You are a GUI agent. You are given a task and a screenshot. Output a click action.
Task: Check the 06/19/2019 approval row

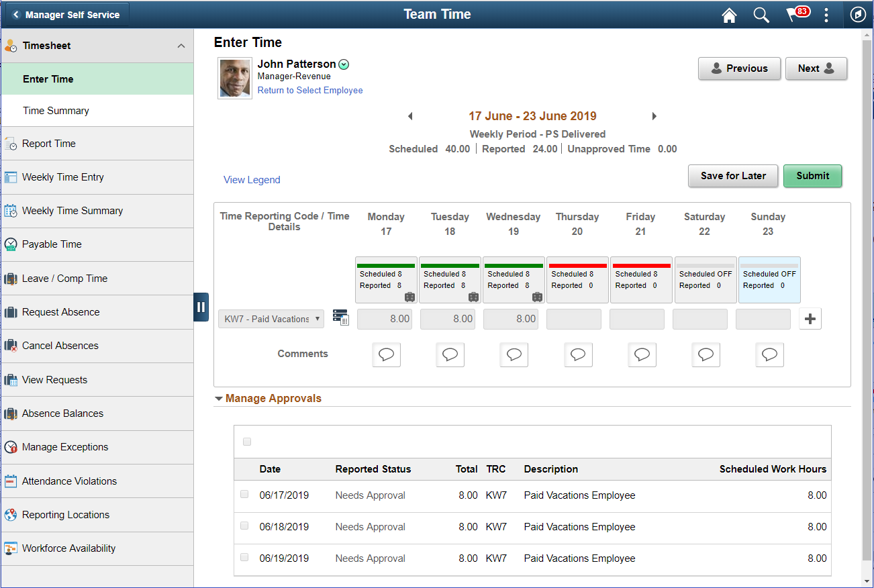(244, 557)
